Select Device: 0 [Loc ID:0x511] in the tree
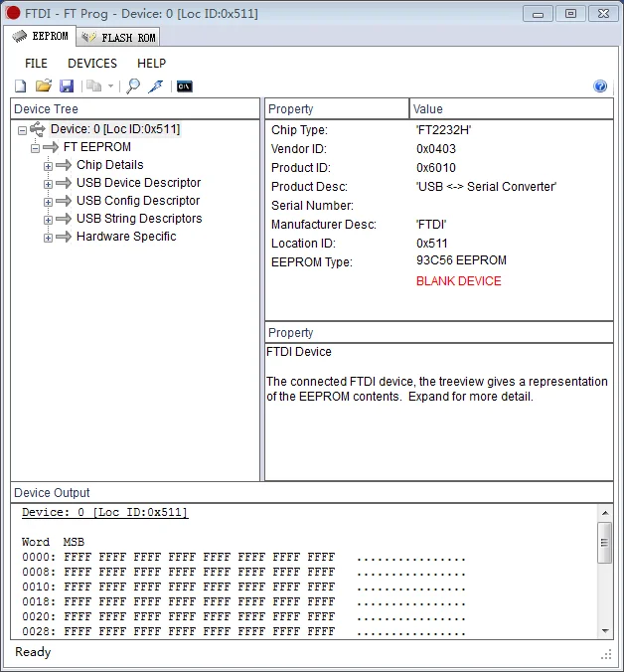 [x=115, y=129]
